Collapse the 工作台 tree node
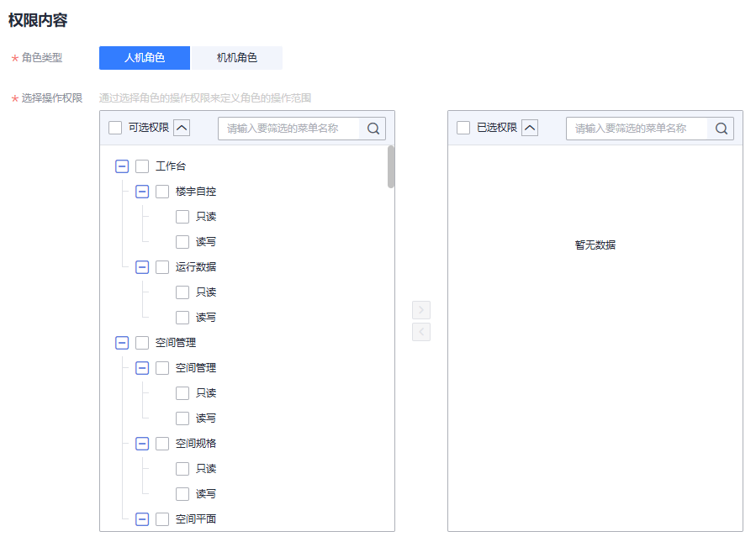The height and width of the screenshot is (542, 756). point(122,166)
